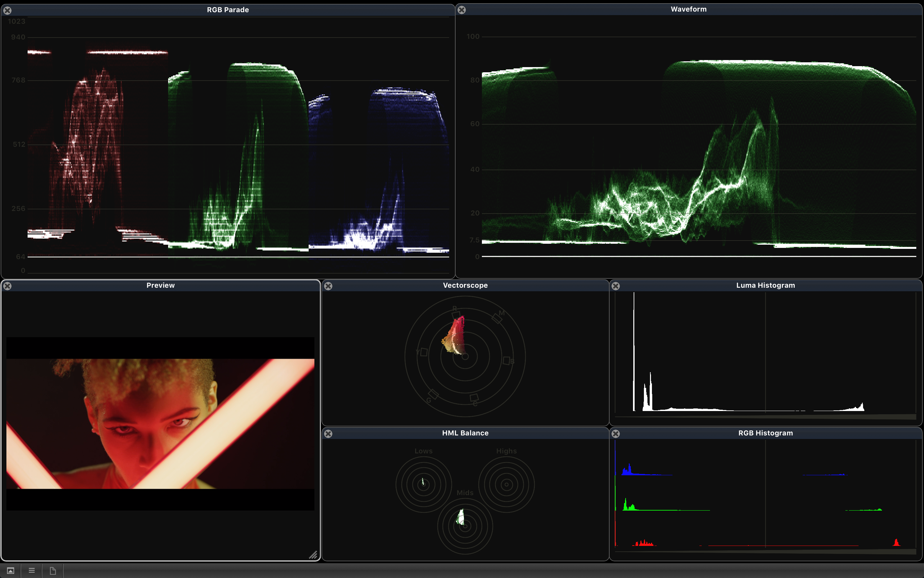This screenshot has height=578, width=924.
Task: Click the "80" IRE label in Waveform
Action: tap(475, 80)
